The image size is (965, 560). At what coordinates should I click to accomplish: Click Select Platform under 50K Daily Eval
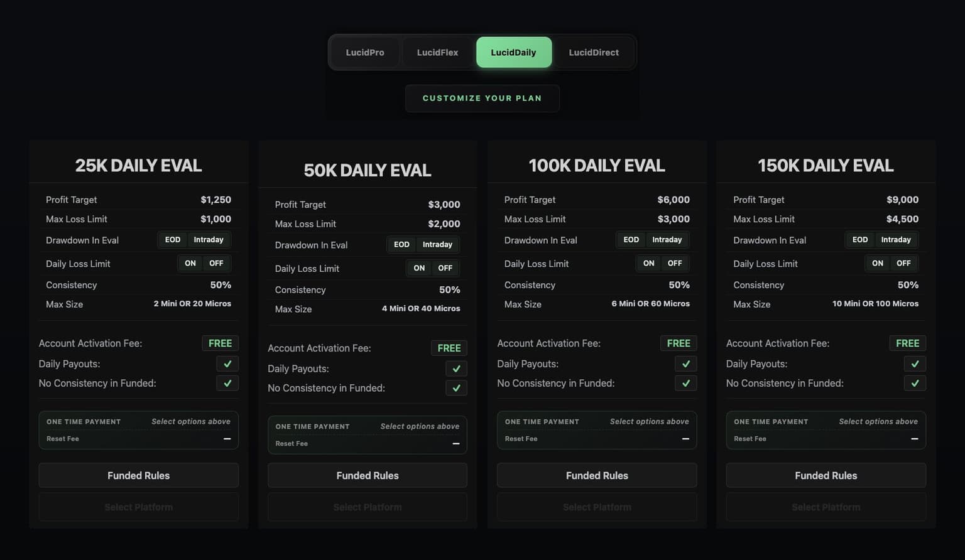point(368,507)
